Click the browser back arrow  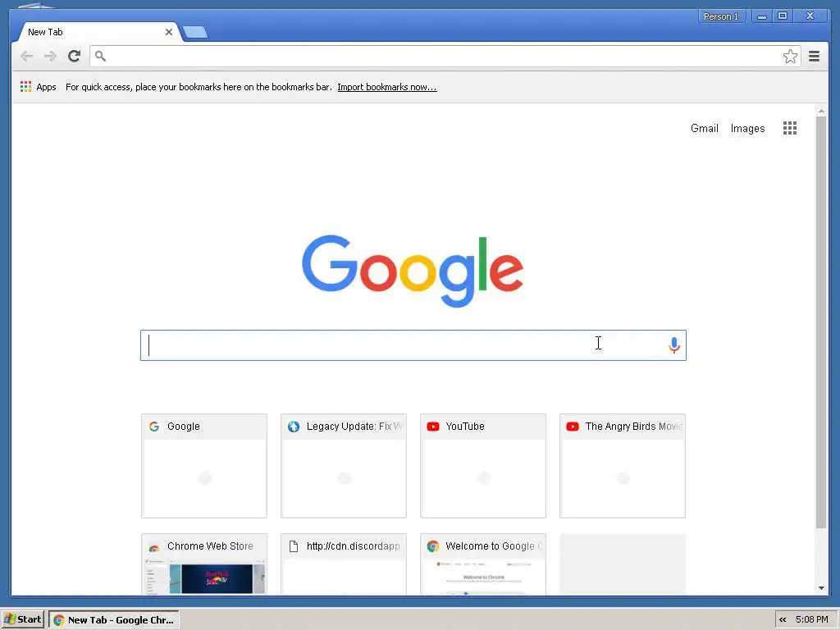pos(26,57)
